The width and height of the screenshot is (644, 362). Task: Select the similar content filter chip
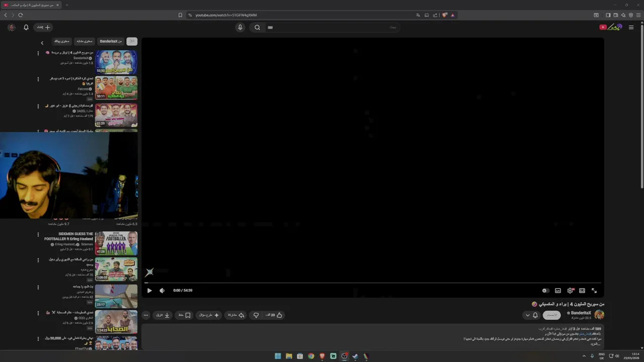tap(85, 41)
